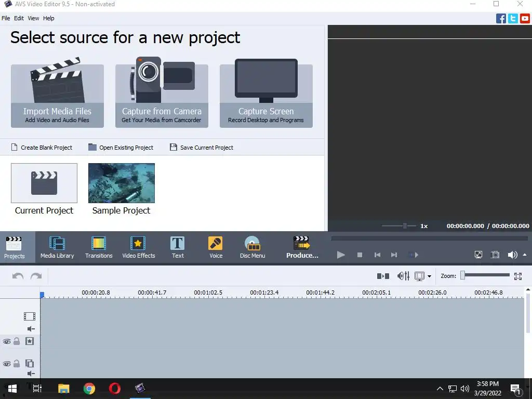Select the Current Project thumbnail

point(44,183)
